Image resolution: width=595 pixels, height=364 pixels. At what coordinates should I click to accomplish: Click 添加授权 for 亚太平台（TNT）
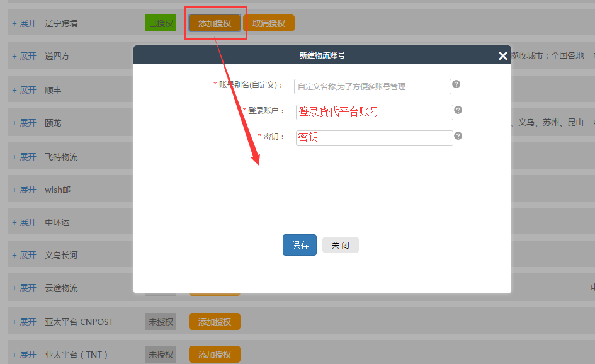pos(215,355)
